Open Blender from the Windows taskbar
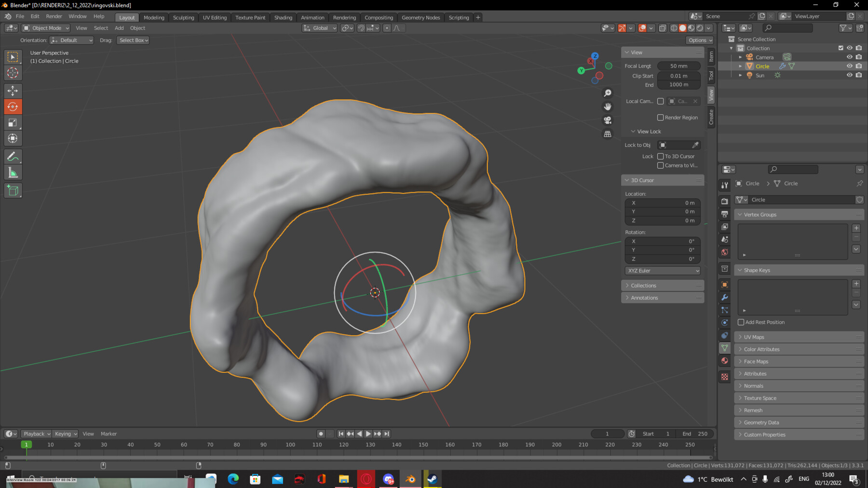 410,479
